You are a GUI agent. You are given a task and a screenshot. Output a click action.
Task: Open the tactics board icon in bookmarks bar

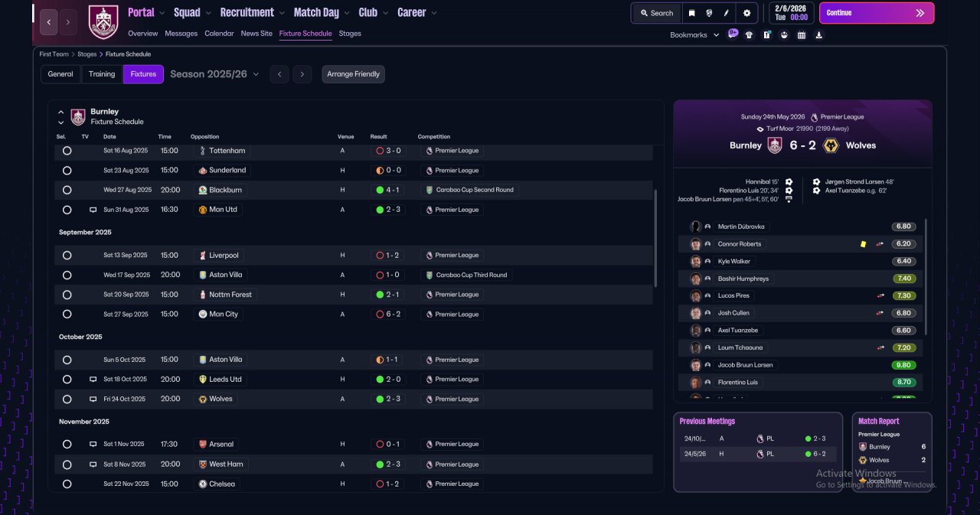[766, 34]
